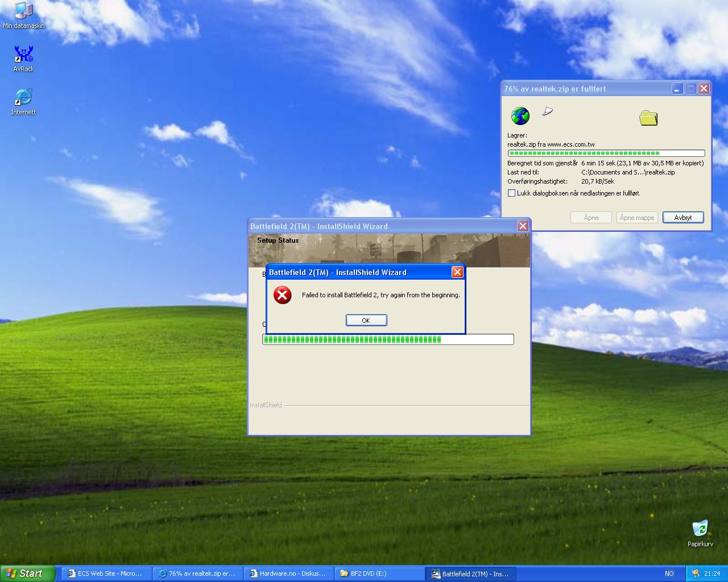The width and height of the screenshot is (728, 582).
Task: Enable 'Lukk dialogboksen når nedlastingen er fullført' checkbox
Action: (x=511, y=193)
